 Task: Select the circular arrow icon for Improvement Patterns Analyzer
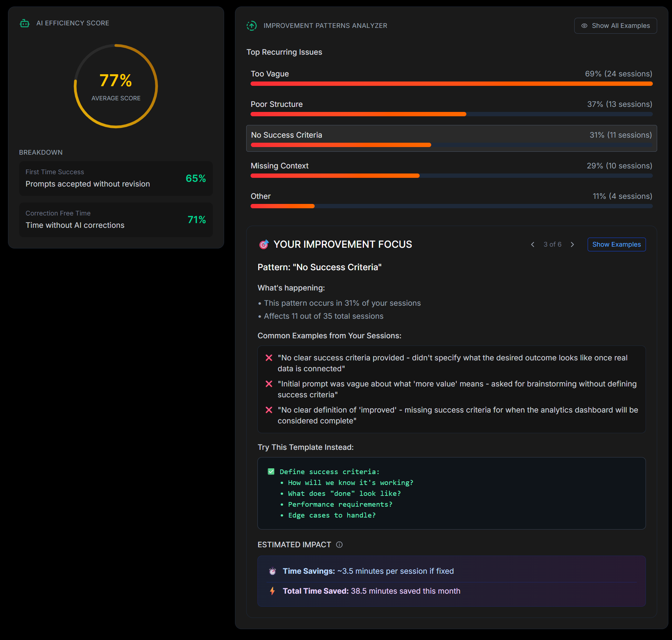click(252, 25)
